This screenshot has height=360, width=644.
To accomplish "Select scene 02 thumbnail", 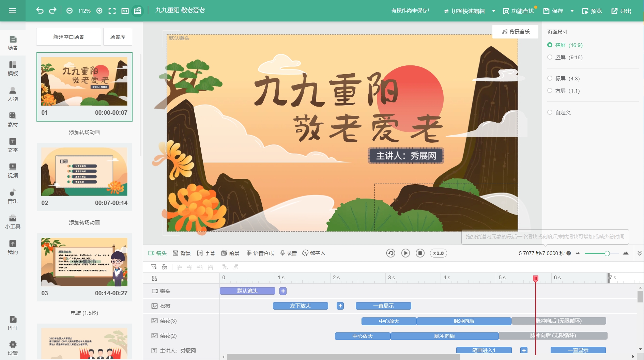I will pos(84,172).
